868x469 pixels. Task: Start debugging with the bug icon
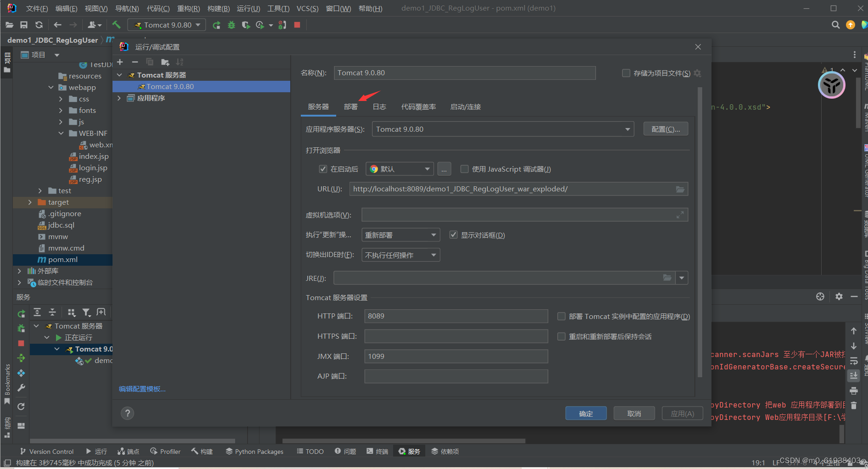pyautogui.click(x=231, y=25)
